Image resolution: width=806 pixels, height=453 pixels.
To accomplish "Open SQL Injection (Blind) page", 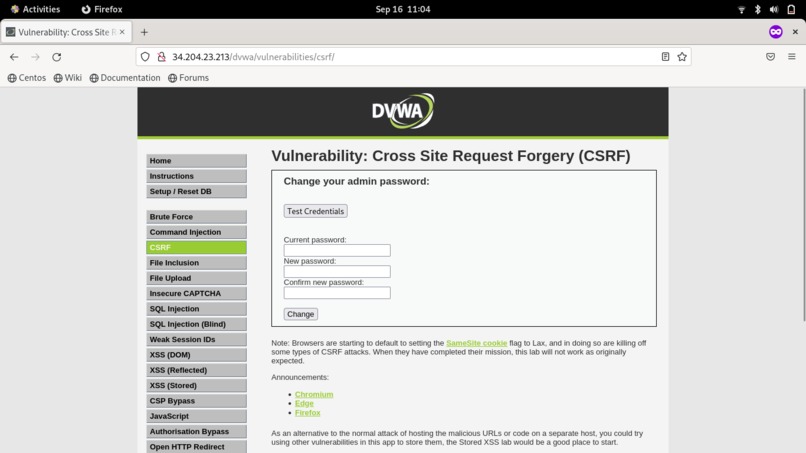I will [x=196, y=324].
